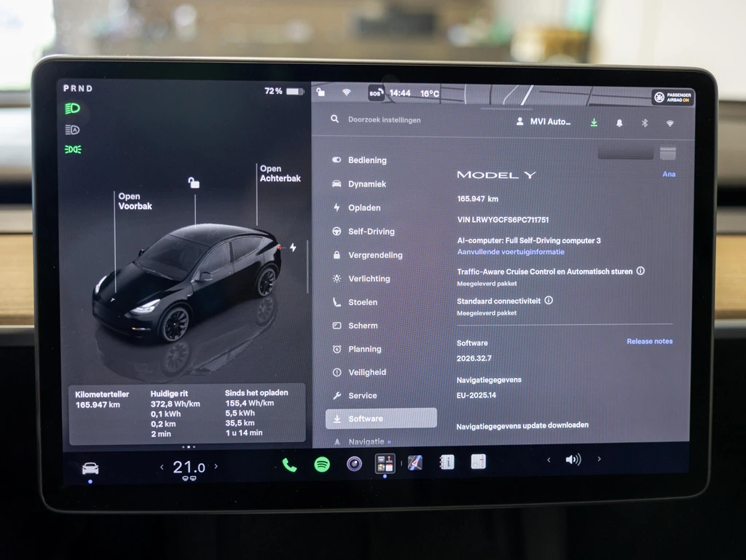Screen dimensions: 746x560
Task: Toggle the door lock icon above the car
Action: (194, 183)
